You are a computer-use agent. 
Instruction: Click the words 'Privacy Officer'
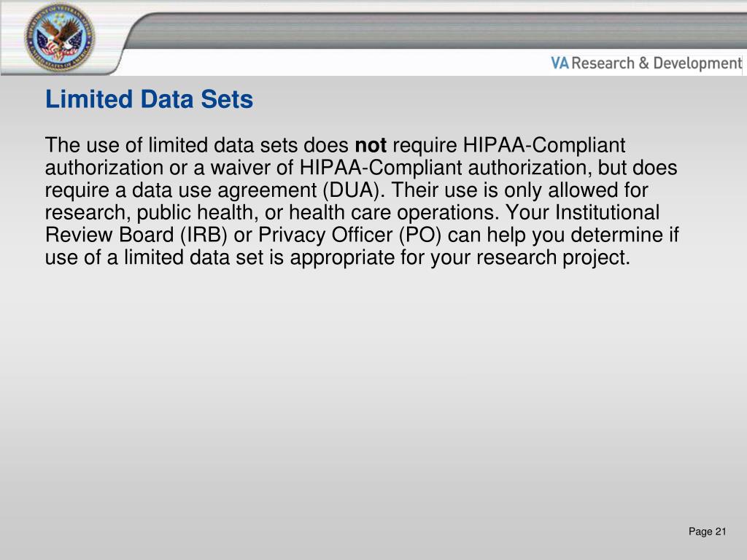pos(325,236)
